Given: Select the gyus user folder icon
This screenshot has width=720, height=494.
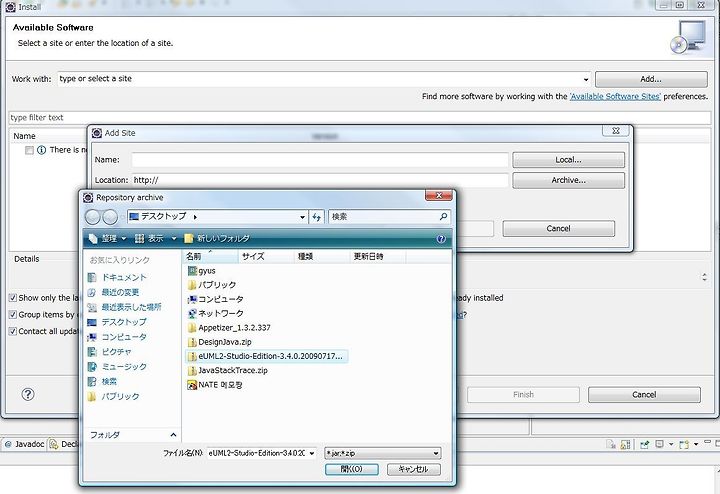Looking at the screenshot, I should 192,271.
